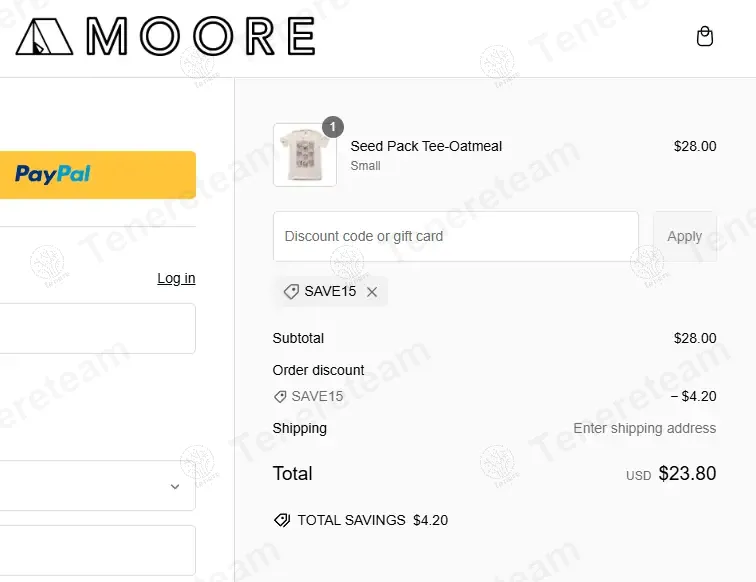The width and height of the screenshot is (756, 582).
Task: Click the Seed Pack Tee-Oatmeal product title
Action: point(426,146)
